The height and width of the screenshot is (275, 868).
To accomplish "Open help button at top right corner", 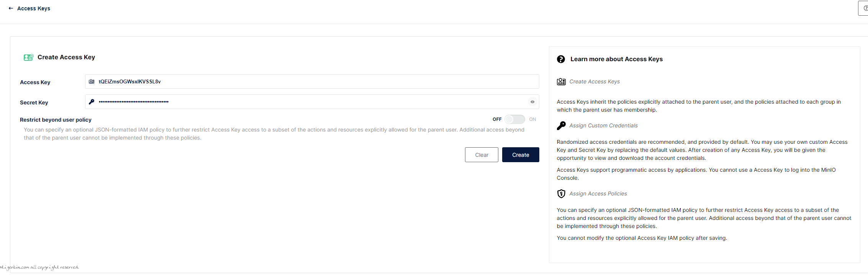I will (863, 8).
